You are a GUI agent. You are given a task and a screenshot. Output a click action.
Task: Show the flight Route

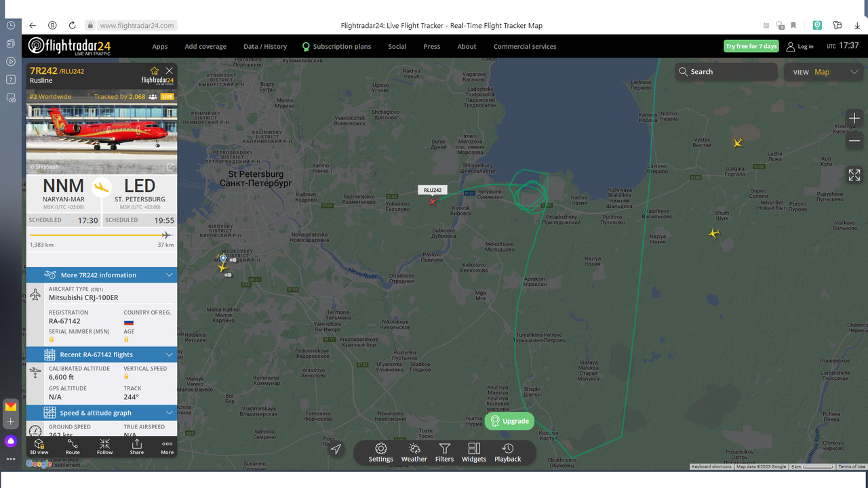[73, 447]
